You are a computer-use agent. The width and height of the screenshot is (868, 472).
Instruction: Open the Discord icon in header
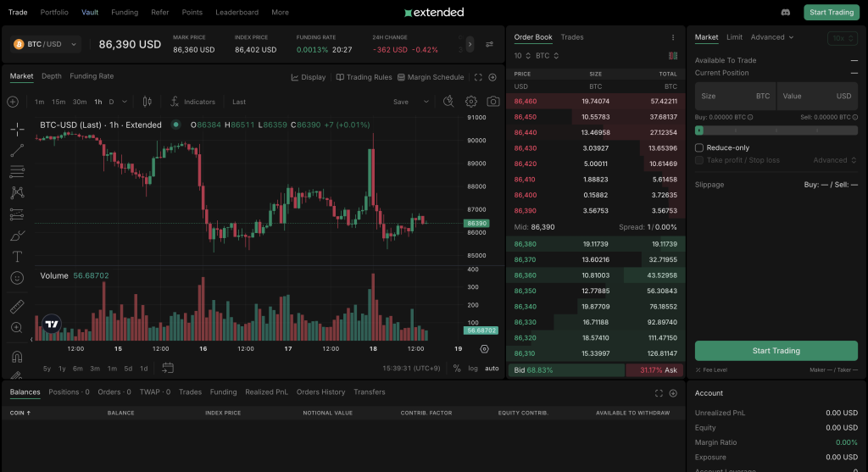coord(785,13)
